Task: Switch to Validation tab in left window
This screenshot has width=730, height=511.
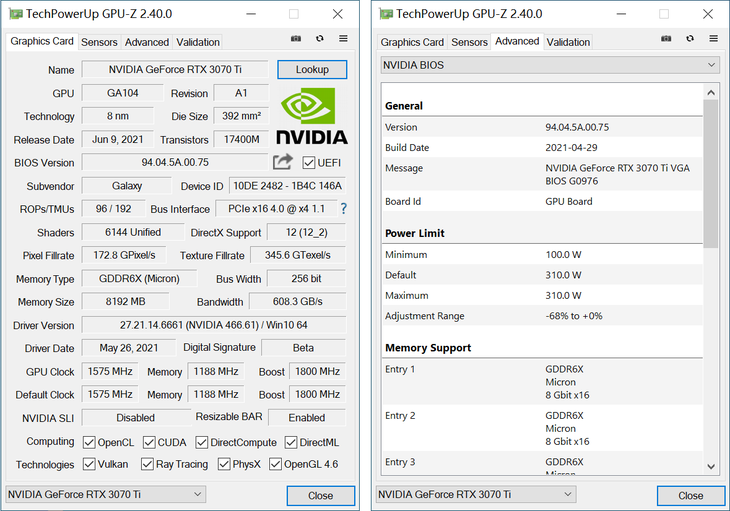Action: click(x=198, y=42)
